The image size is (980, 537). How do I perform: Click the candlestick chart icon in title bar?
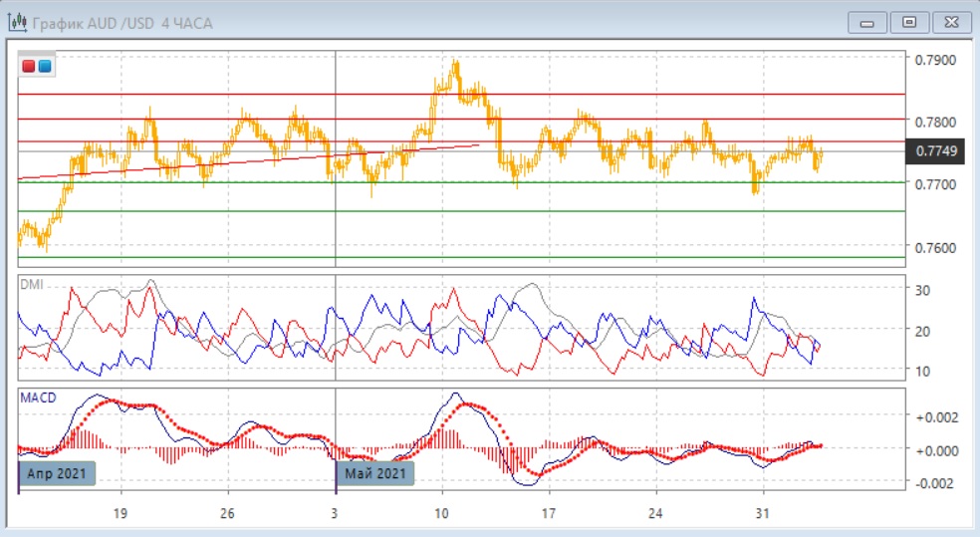[17, 22]
